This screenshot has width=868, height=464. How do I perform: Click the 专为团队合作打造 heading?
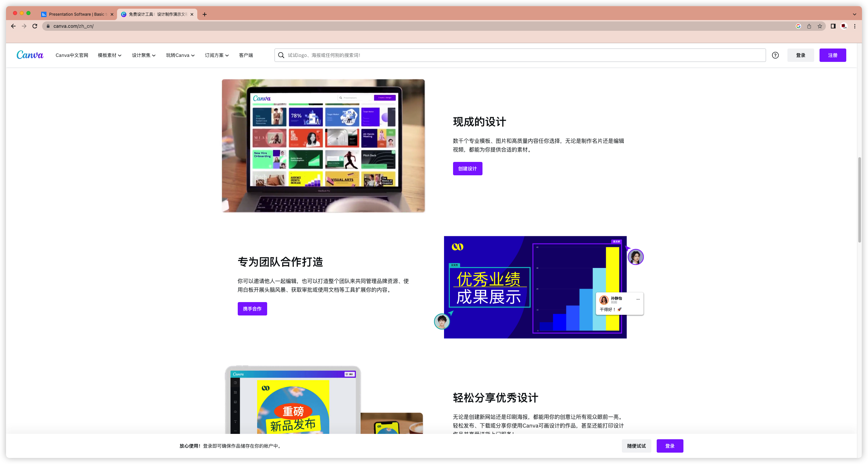pyautogui.click(x=280, y=262)
